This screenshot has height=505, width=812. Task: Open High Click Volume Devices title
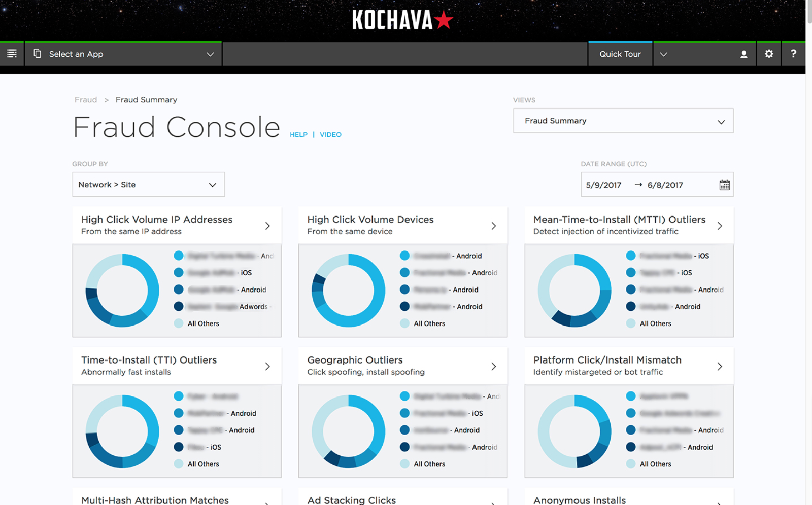(x=370, y=220)
